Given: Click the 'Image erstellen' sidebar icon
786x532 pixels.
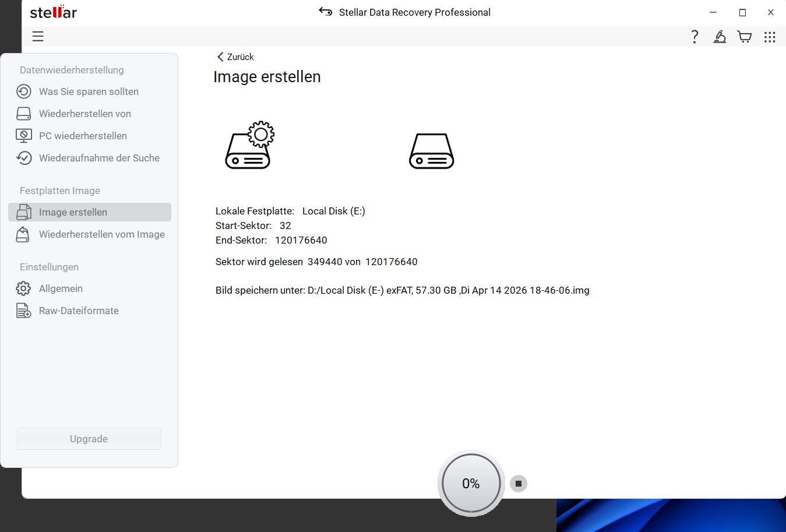Looking at the screenshot, I should (x=24, y=212).
